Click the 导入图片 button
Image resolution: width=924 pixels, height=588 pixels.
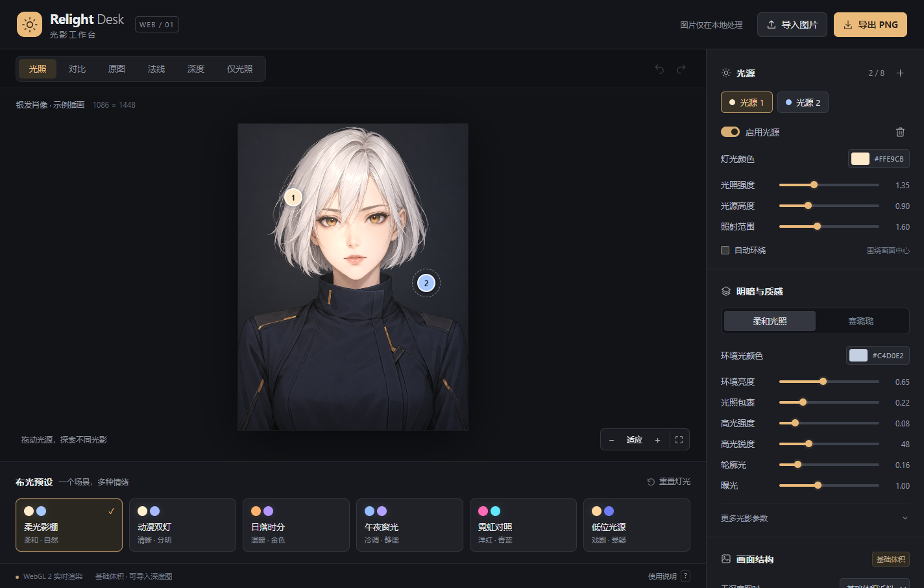(x=792, y=25)
